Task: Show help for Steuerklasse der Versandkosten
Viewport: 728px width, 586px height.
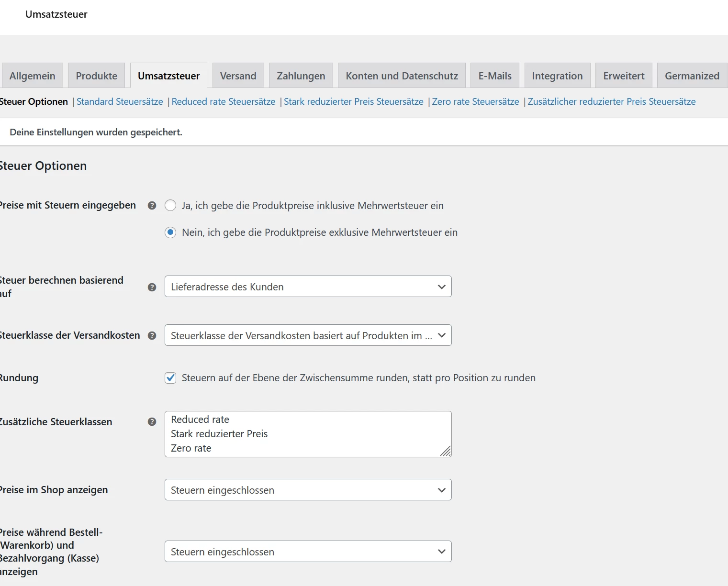Action: (152, 336)
